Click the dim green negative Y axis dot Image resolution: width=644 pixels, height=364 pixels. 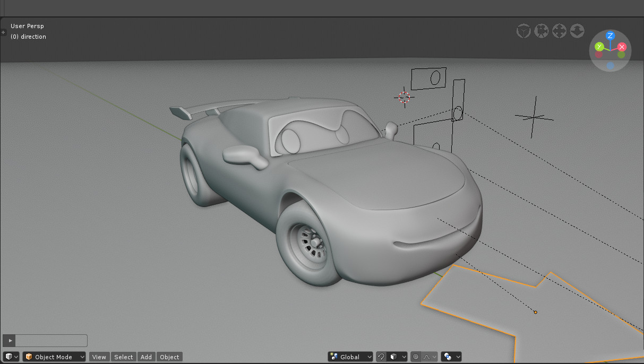(x=621, y=54)
